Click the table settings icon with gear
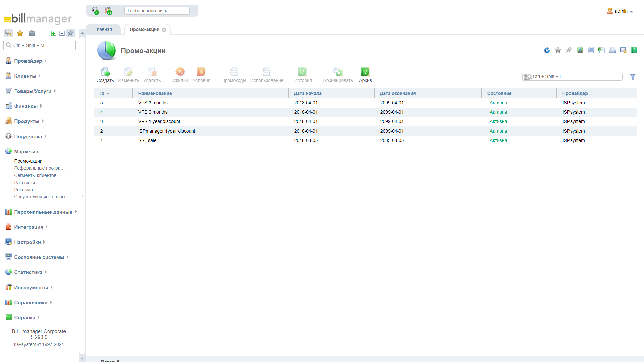 coord(623,50)
